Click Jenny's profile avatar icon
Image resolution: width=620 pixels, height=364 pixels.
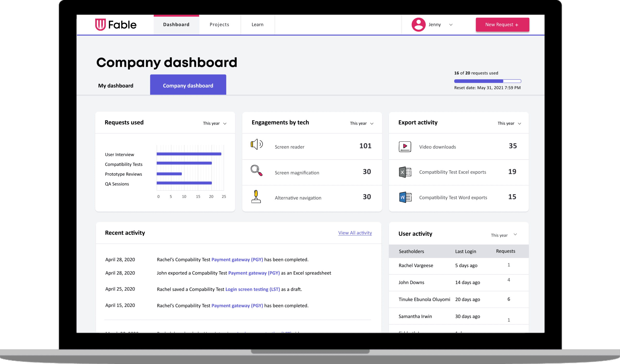click(418, 25)
